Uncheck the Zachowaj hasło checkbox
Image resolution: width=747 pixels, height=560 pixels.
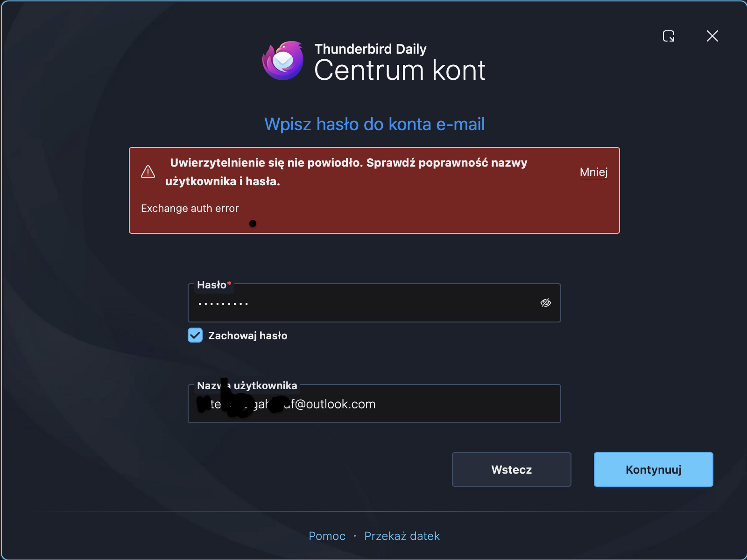pos(195,335)
